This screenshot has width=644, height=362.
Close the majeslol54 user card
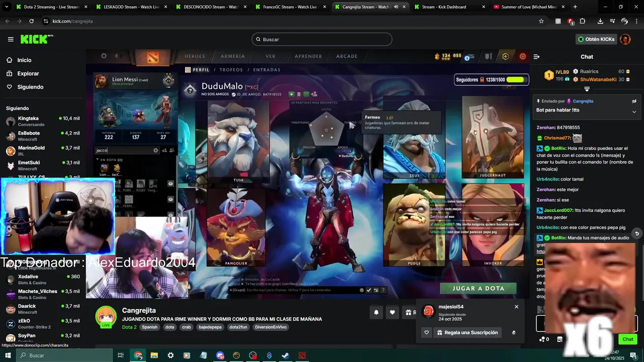[516, 307]
